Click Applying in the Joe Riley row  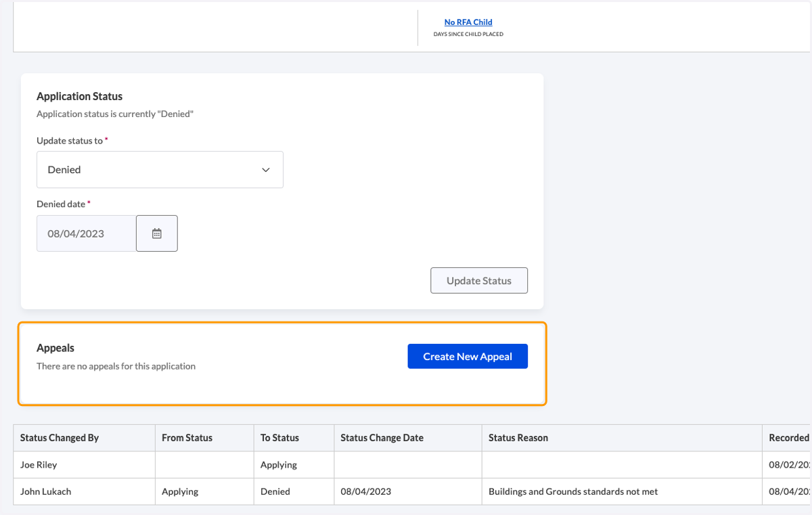(294, 465)
